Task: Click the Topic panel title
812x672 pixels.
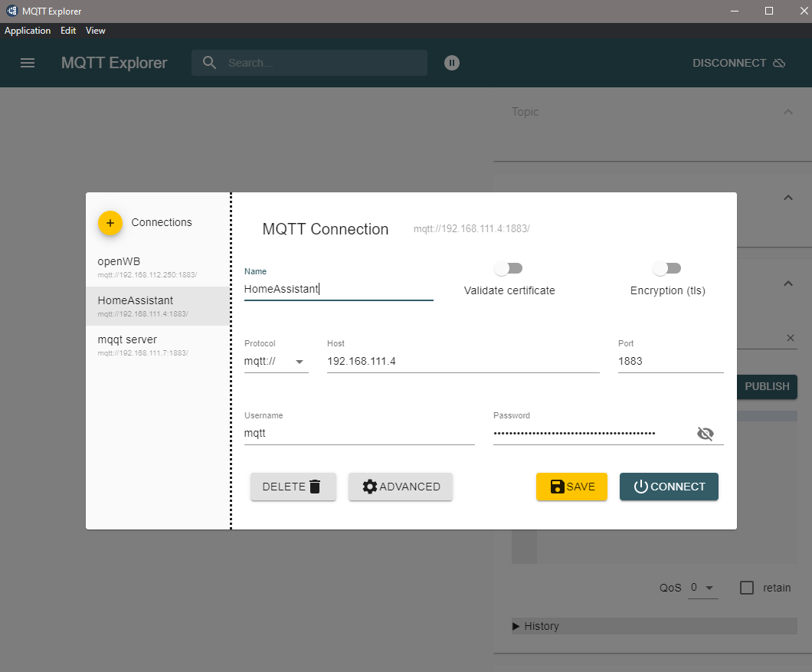Action: pos(525,112)
